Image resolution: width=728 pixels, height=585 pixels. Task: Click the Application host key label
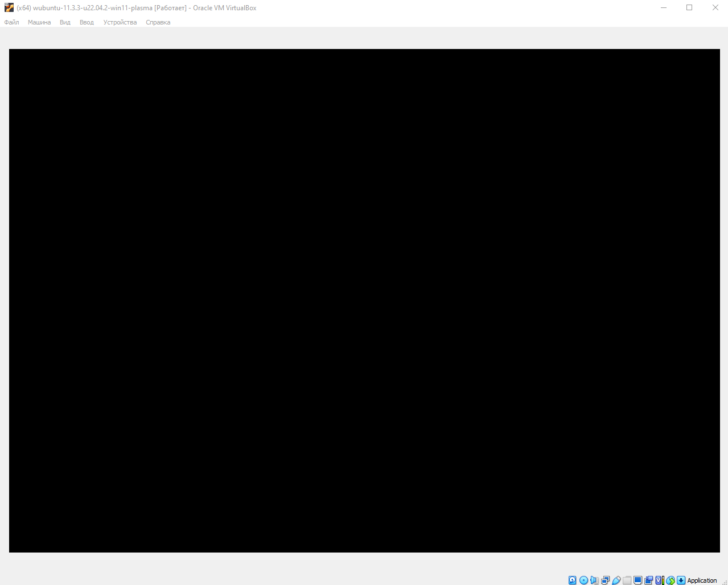[x=702, y=580]
